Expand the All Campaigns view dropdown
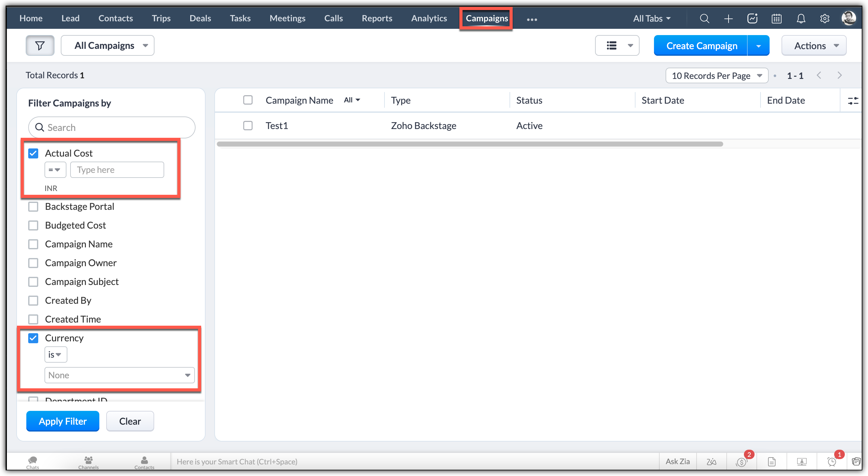The image size is (868, 476). [107, 45]
